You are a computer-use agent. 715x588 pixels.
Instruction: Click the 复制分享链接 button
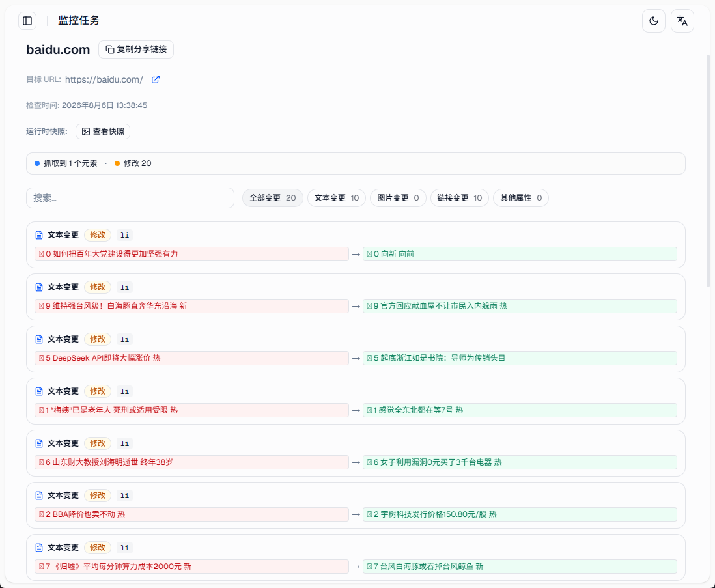click(x=136, y=49)
